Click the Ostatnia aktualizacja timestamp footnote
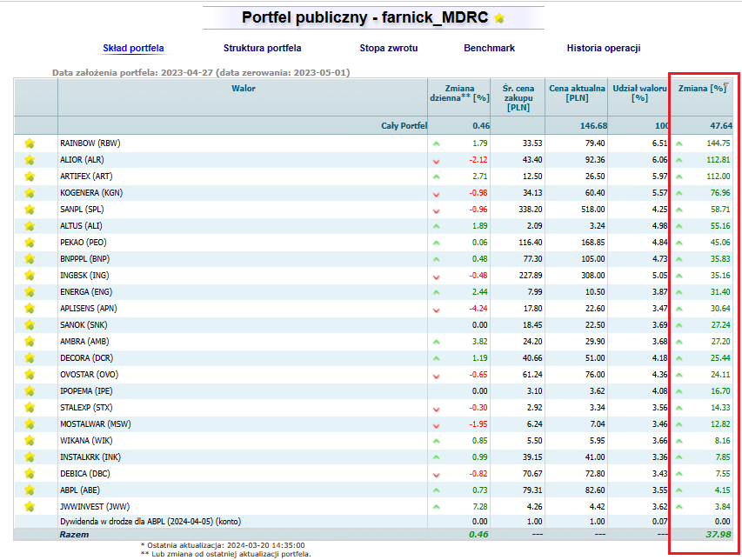Screen dimensions: 742x560 click(x=223, y=545)
